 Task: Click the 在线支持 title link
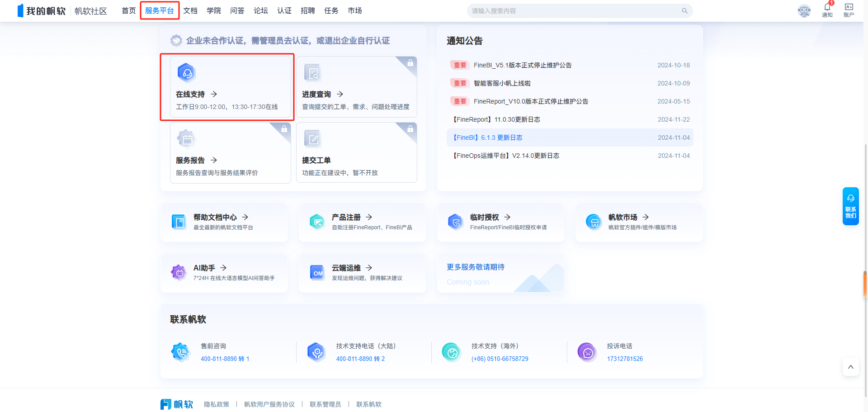click(190, 94)
